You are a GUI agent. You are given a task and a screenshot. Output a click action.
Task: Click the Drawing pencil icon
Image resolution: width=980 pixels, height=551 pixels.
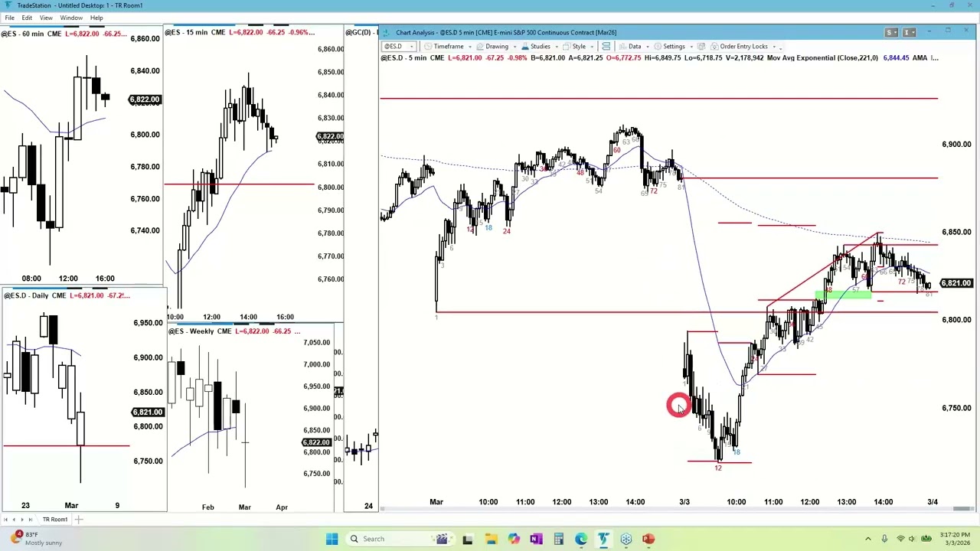[x=480, y=47]
